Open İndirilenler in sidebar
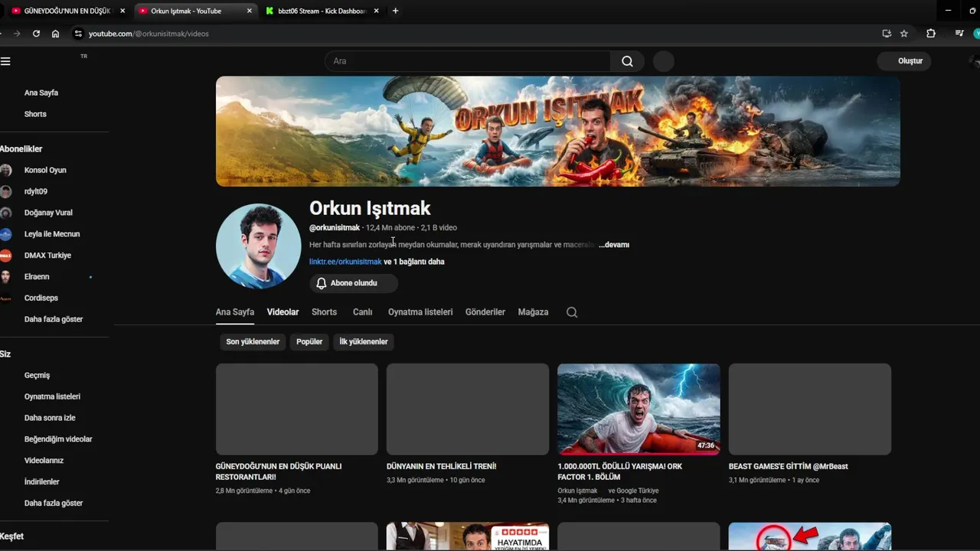The width and height of the screenshot is (980, 551). (41, 482)
